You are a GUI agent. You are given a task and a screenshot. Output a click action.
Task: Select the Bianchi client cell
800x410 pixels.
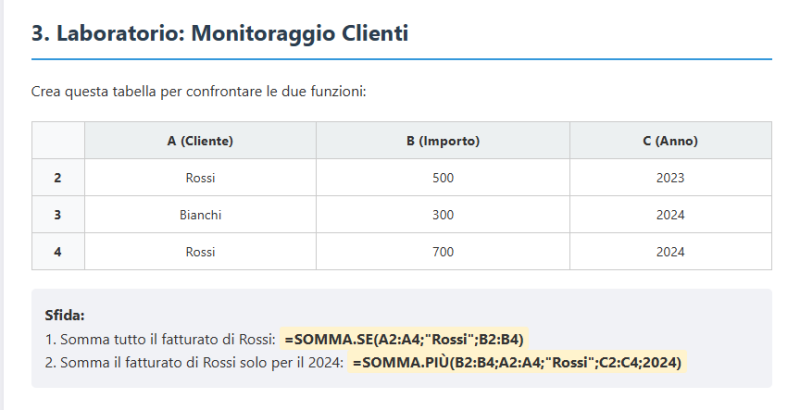pos(200,215)
